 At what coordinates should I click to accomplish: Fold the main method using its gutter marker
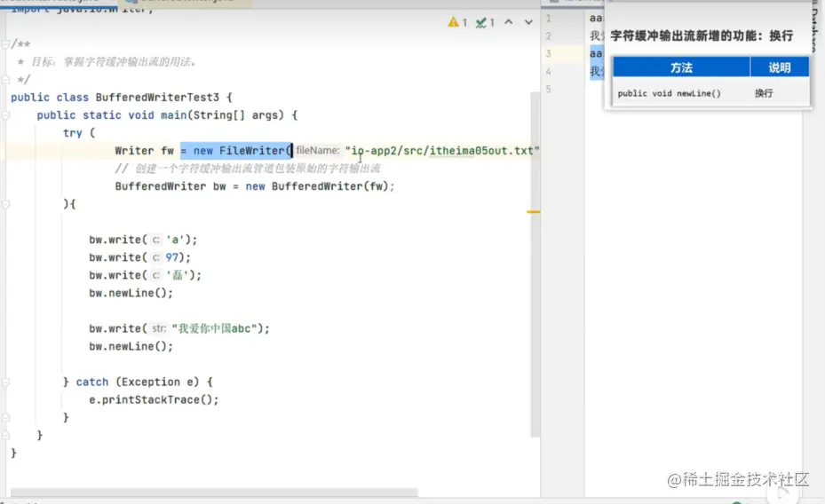pyautogui.click(x=6, y=115)
